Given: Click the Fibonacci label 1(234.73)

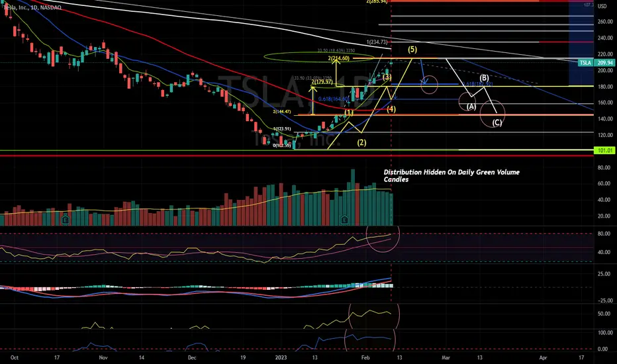Looking at the screenshot, I should (x=377, y=42).
